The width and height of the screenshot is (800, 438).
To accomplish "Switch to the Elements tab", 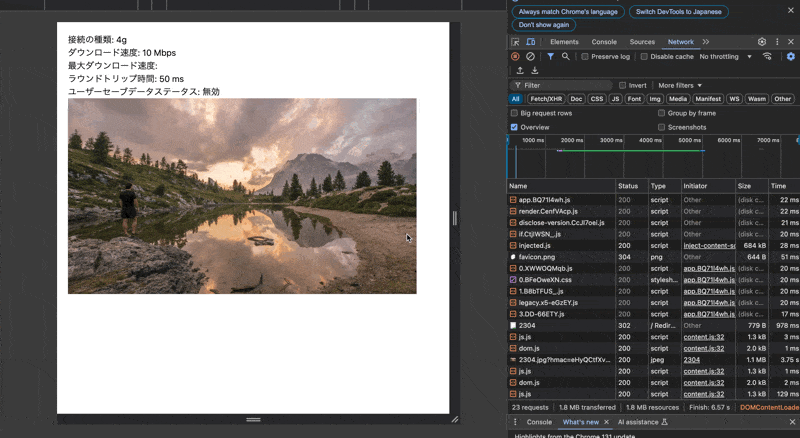I will point(564,42).
